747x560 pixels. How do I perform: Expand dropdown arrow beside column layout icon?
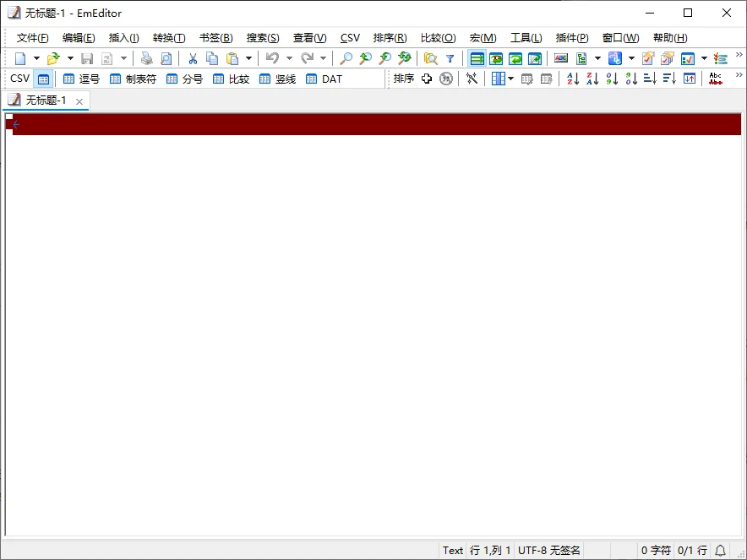click(510, 79)
